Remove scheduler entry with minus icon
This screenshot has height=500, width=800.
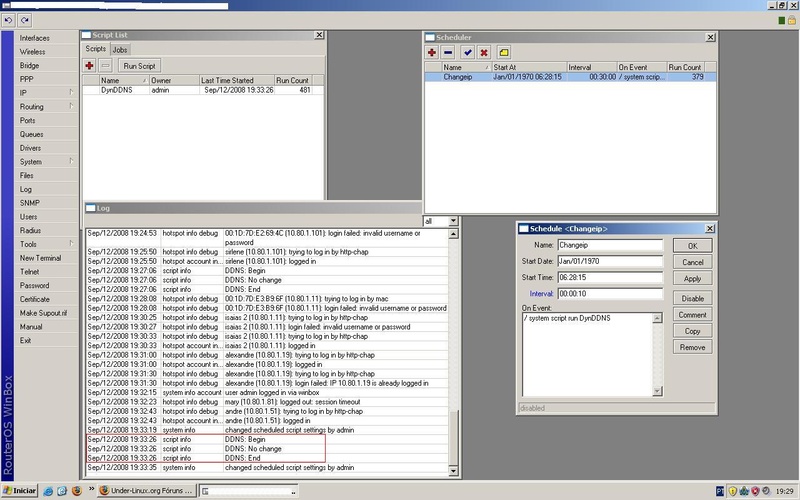(448, 53)
